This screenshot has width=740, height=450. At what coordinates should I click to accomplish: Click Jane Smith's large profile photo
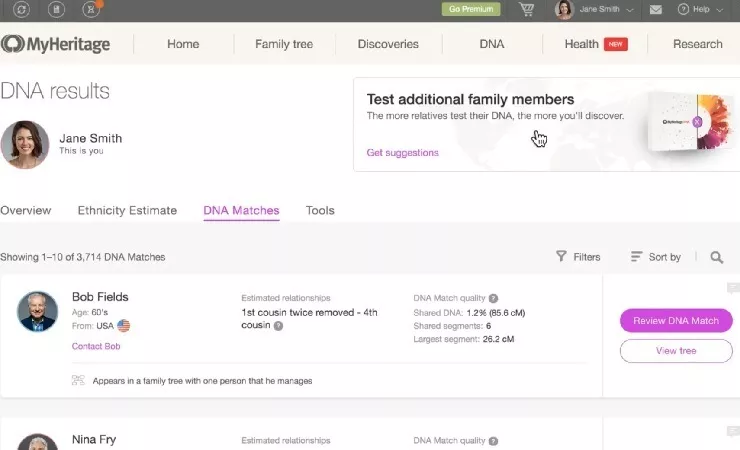coord(25,144)
